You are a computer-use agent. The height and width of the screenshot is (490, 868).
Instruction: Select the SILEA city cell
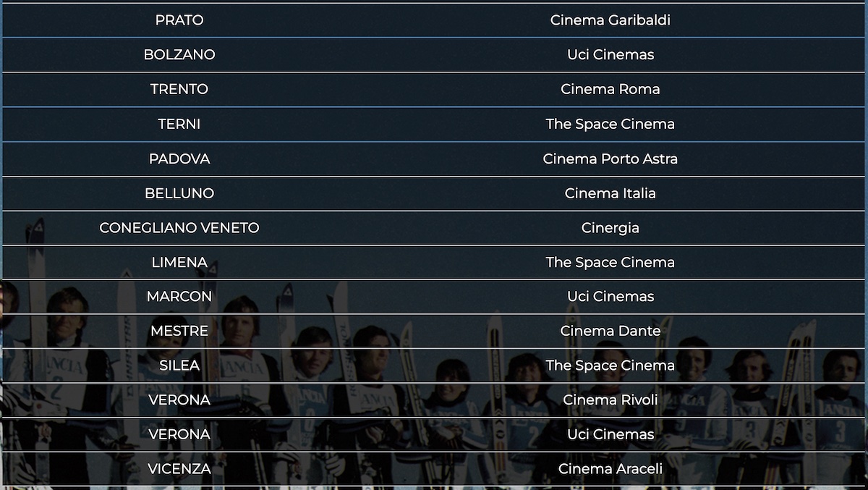point(179,366)
